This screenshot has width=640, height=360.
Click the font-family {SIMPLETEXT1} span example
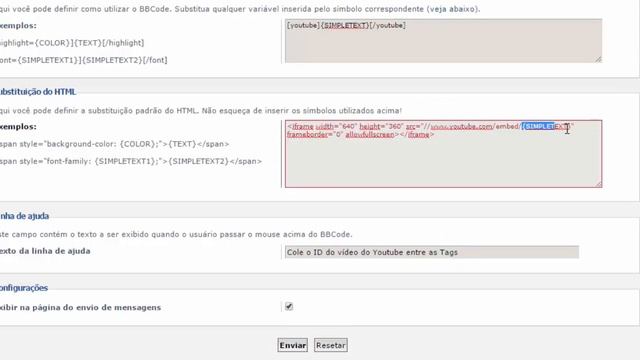(131, 161)
